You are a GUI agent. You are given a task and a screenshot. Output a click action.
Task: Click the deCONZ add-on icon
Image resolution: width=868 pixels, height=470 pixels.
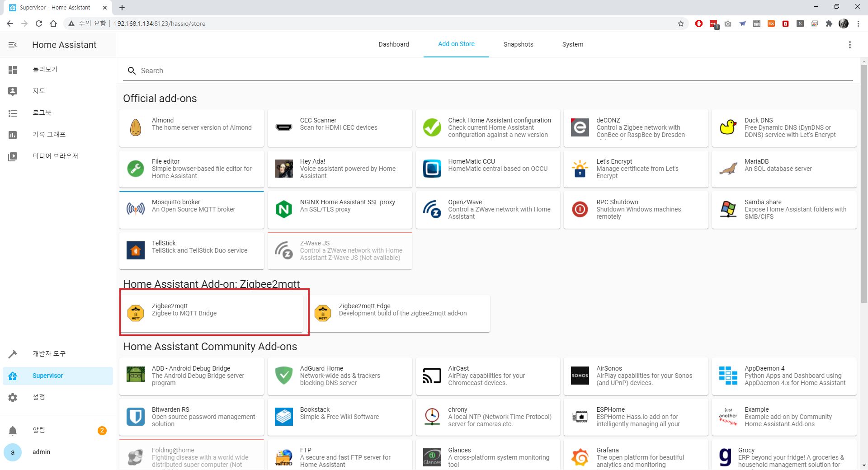580,127
